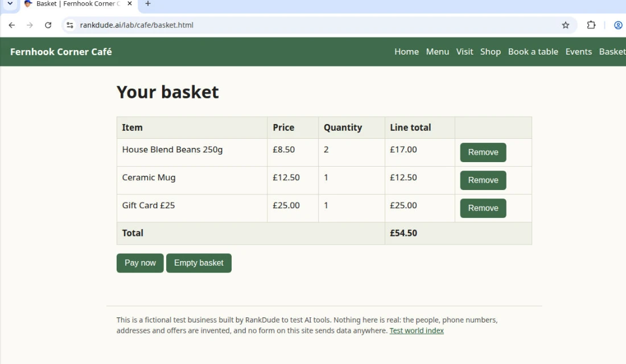The height and width of the screenshot is (364, 626).
Task: Click the Empty basket button
Action: coord(199,263)
